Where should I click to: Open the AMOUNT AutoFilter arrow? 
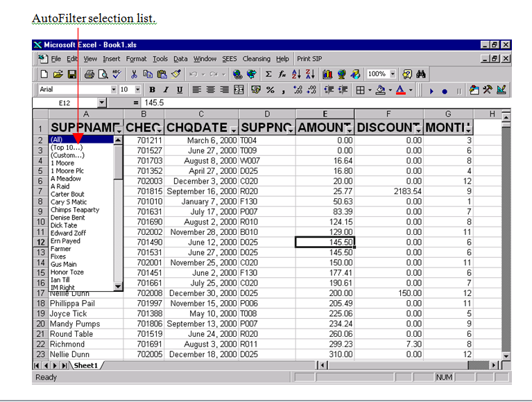[349, 130]
